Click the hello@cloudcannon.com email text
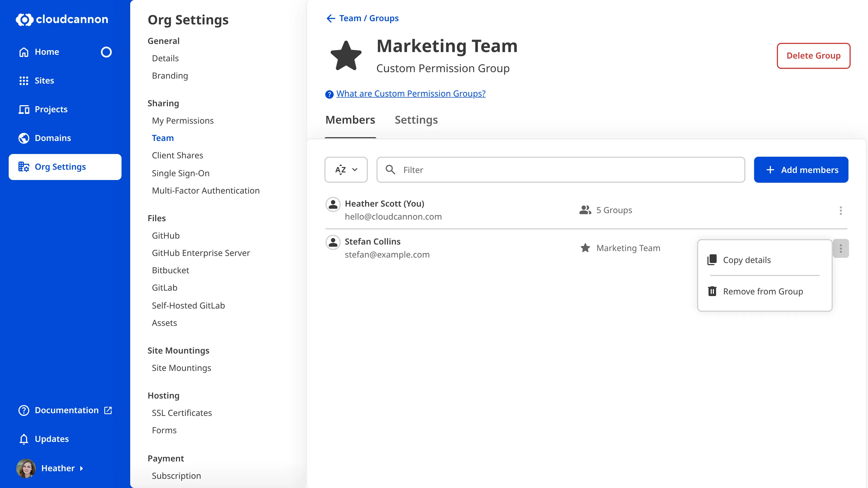This screenshot has width=868, height=488. tap(393, 217)
